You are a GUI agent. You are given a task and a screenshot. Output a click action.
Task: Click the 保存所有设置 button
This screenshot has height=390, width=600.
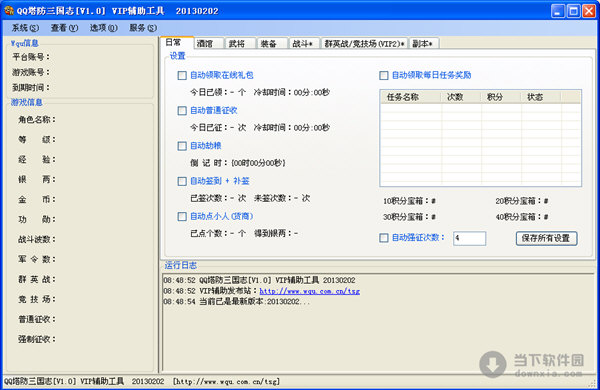[x=546, y=238]
